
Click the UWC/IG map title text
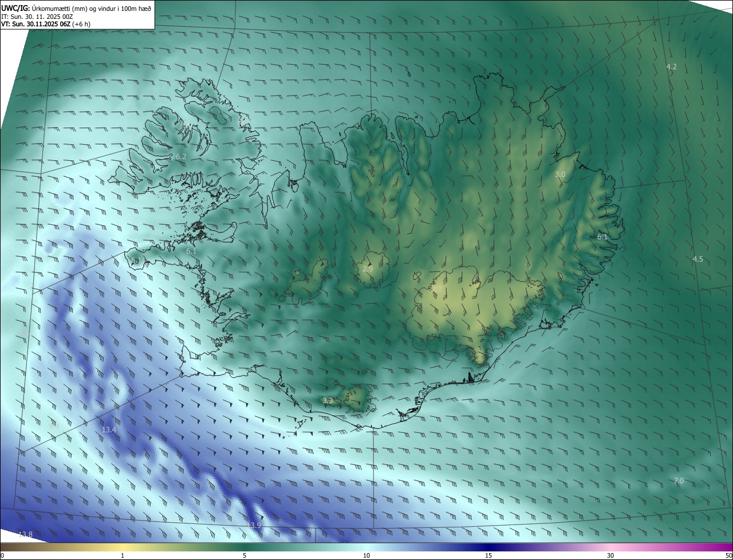76,7
